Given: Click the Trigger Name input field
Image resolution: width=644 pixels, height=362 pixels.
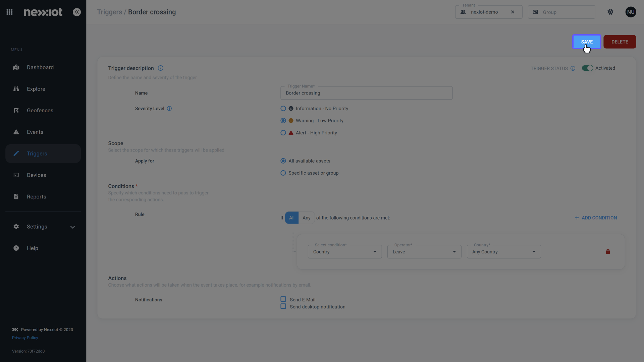Looking at the screenshot, I should (x=366, y=93).
